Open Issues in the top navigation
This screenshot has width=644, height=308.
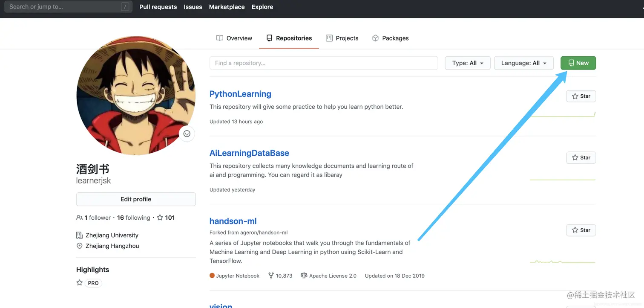(193, 7)
